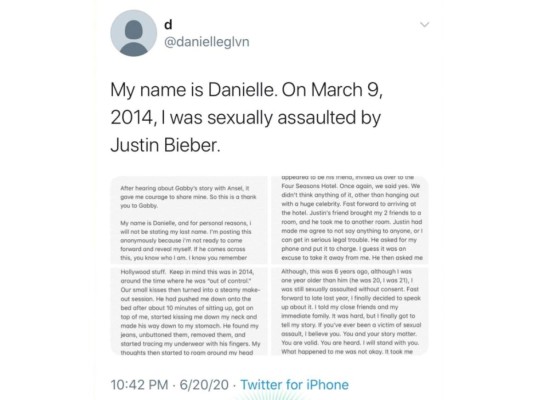Click the 6/20/20 date

[204, 385]
